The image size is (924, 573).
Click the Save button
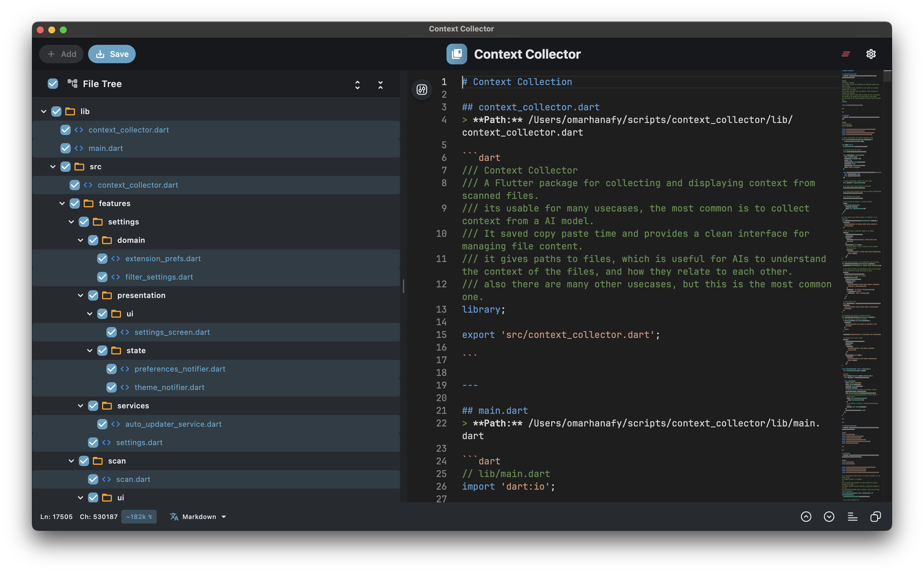(112, 54)
